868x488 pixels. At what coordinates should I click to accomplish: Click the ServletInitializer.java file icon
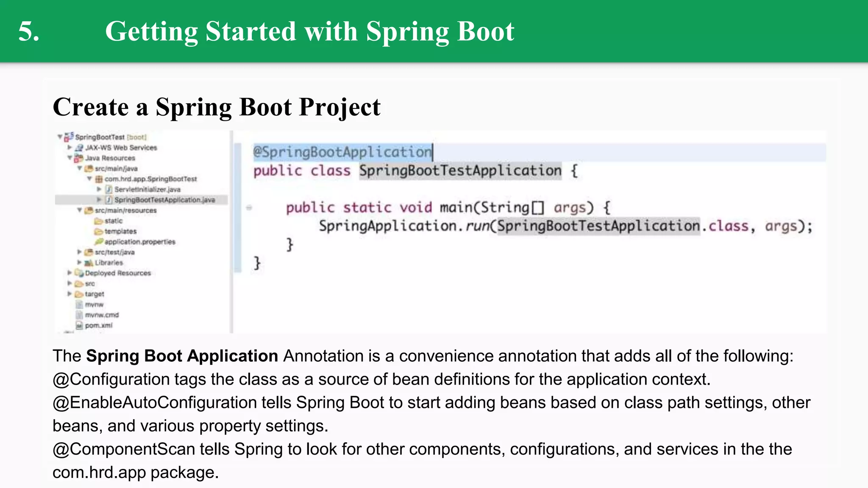109,189
